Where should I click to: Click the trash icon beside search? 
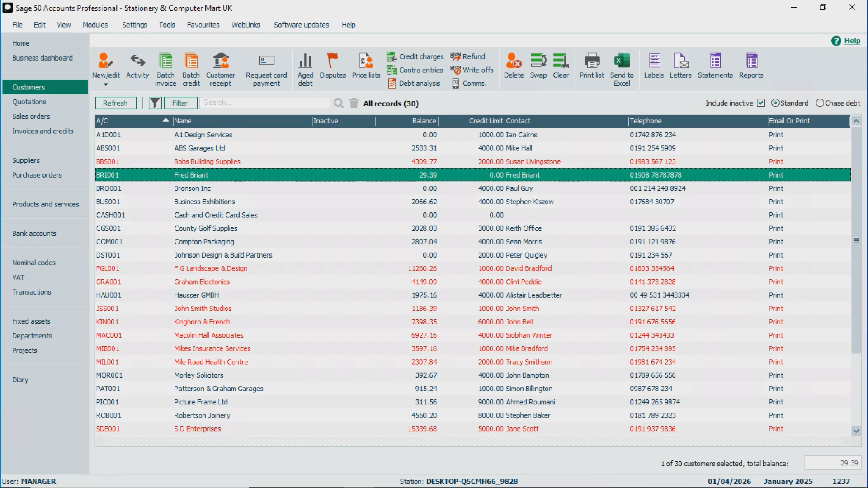point(354,103)
